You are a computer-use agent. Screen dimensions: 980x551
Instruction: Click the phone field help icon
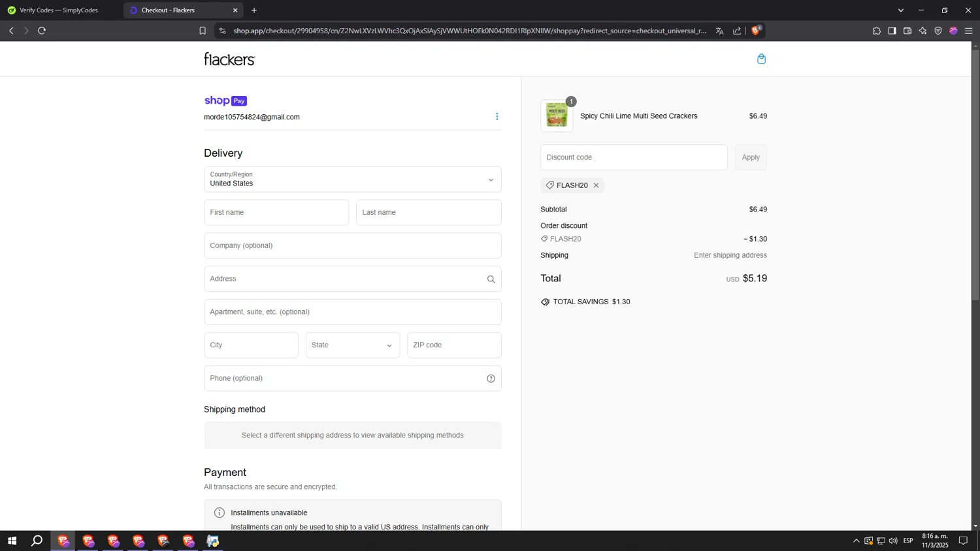pyautogui.click(x=491, y=379)
